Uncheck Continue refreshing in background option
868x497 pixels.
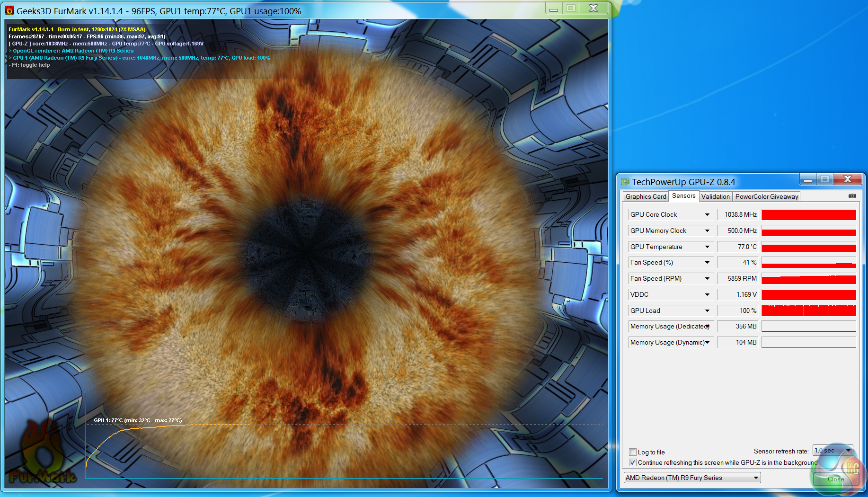[633, 462]
